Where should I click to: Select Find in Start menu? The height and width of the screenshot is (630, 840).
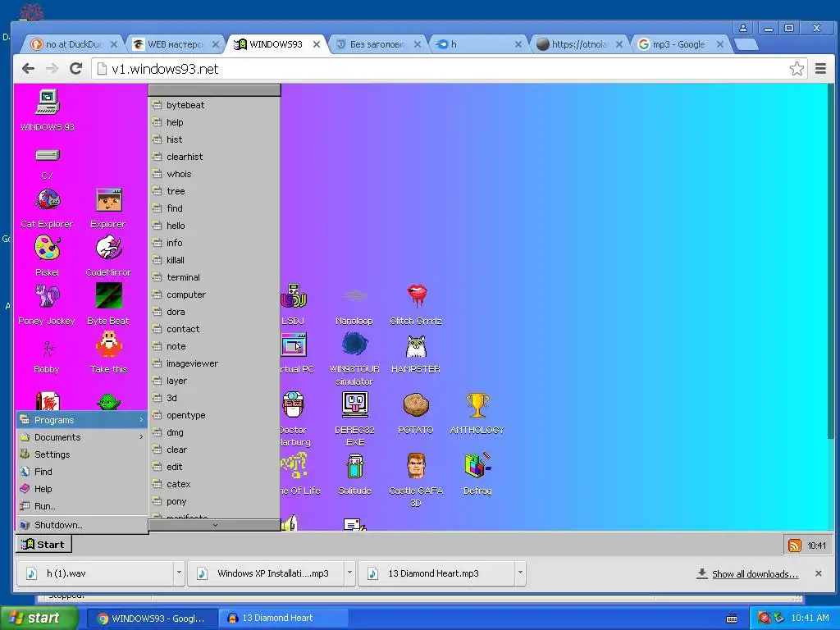pyautogui.click(x=82, y=472)
